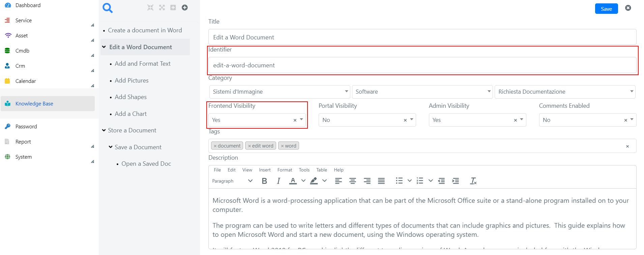Toggle bold formatting in the description editor

pos(264,181)
